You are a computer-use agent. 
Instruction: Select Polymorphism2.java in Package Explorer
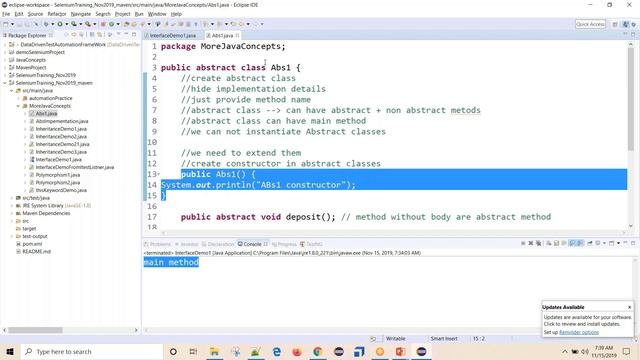tap(58, 182)
